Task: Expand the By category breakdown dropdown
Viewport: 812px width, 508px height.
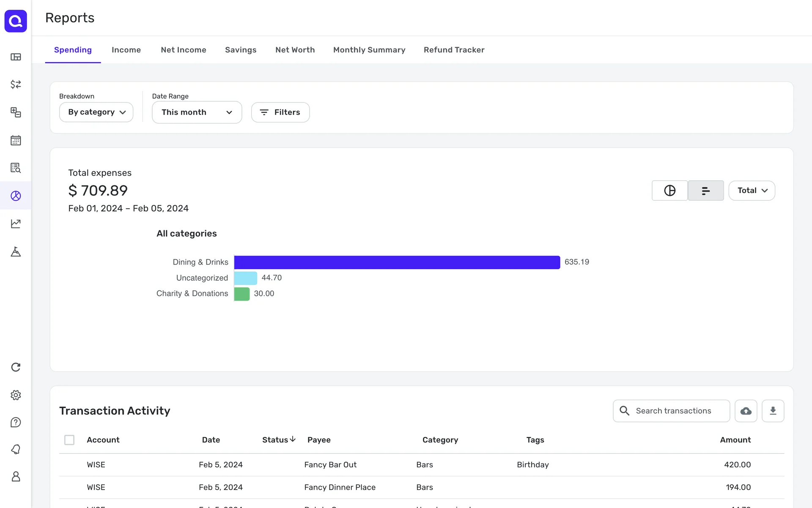Action: pyautogui.click(x=96, y=112)
